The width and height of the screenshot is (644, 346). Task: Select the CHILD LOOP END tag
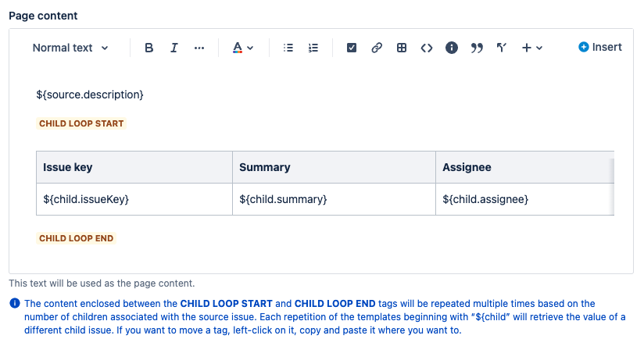coord(77,238)
